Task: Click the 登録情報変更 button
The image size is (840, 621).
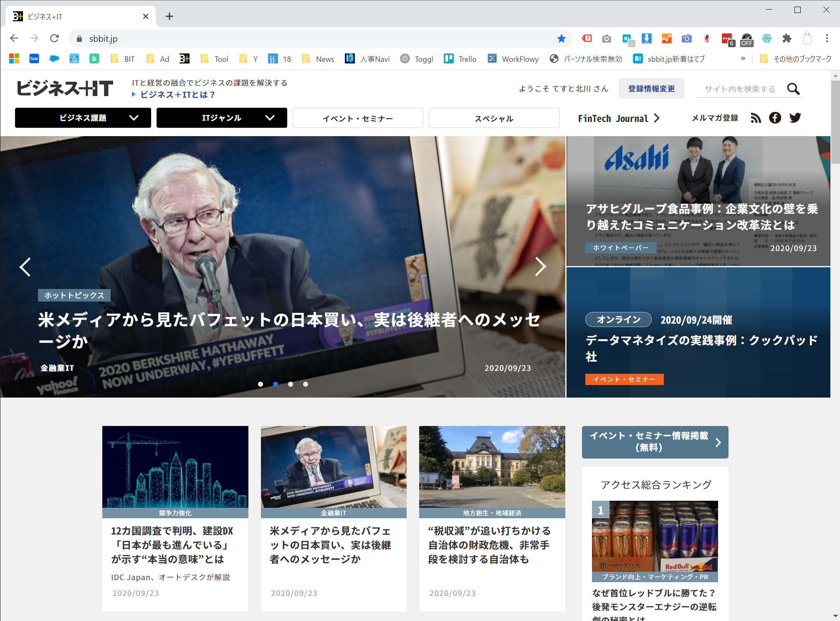Action: [651, 89]
